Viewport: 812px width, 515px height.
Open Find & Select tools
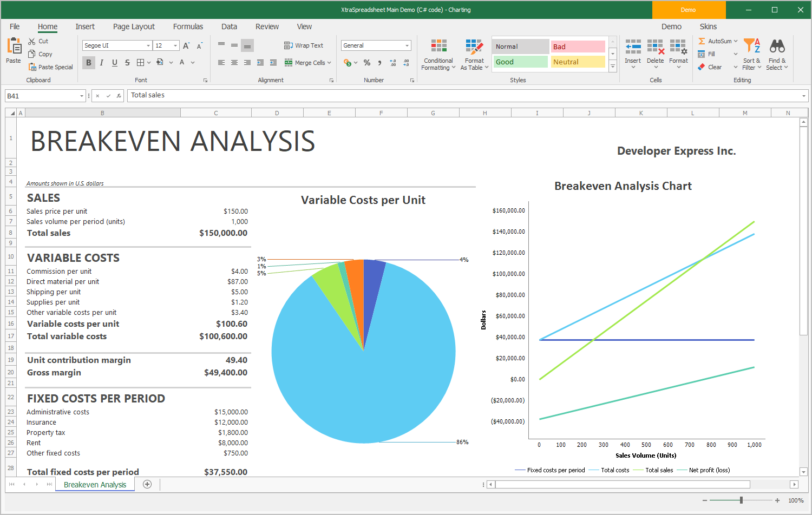coord(777,54)
